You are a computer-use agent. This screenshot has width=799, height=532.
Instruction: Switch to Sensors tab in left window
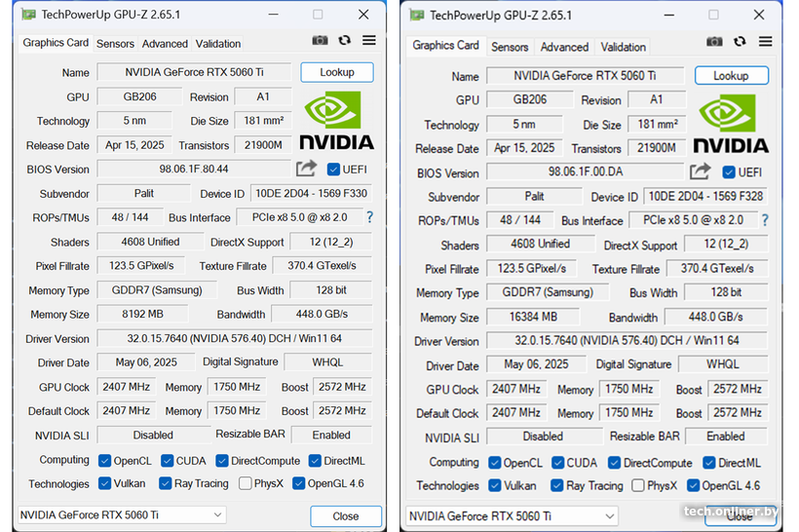pyautogui.click(x=115, y=44)
